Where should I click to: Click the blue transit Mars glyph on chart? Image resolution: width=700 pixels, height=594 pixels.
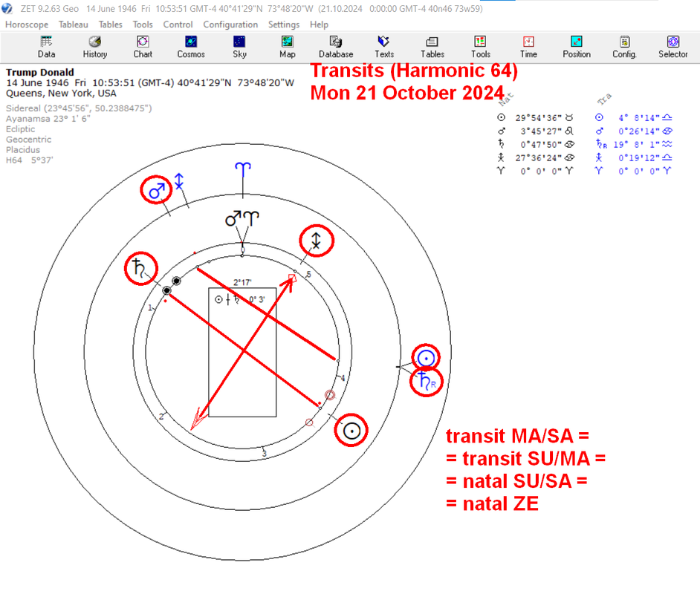156,191
